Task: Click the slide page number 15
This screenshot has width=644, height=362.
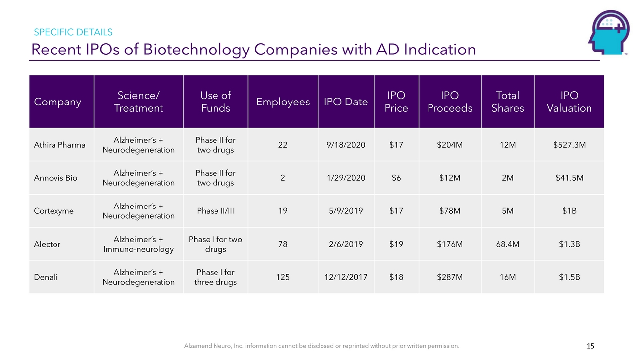Action: (590, 346)
